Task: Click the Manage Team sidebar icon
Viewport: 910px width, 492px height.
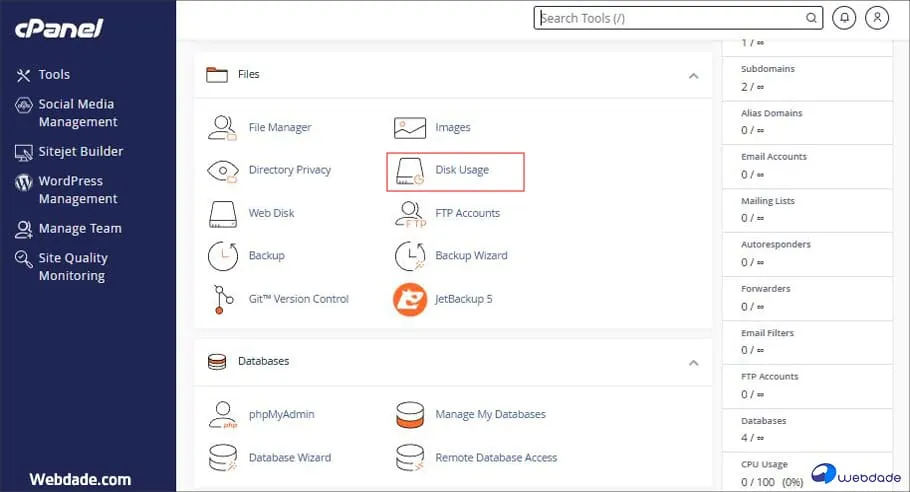Action: click(x=23, y=230)
